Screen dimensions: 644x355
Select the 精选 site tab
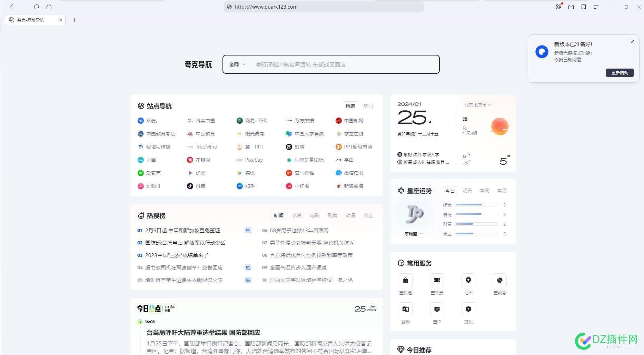point(350,106)
